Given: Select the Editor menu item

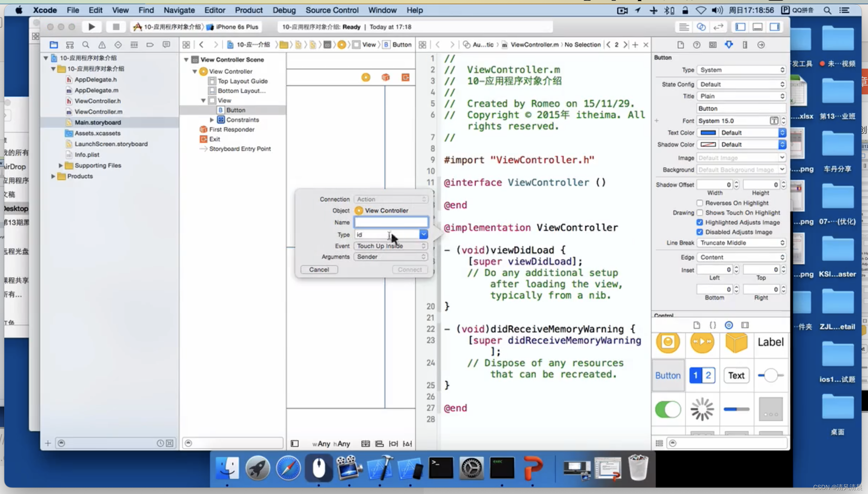Looking at the screenshot, I should tap(214, 10).
